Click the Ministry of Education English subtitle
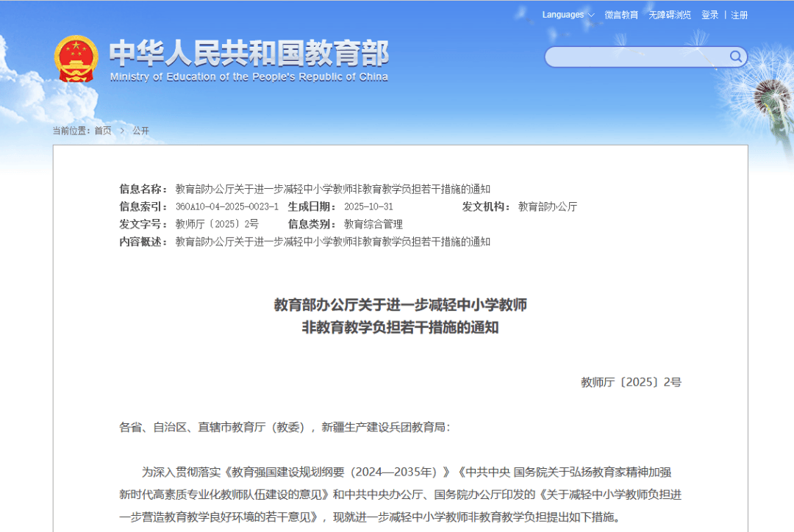This screenshot has height=532, width=794. click(249, 77)
